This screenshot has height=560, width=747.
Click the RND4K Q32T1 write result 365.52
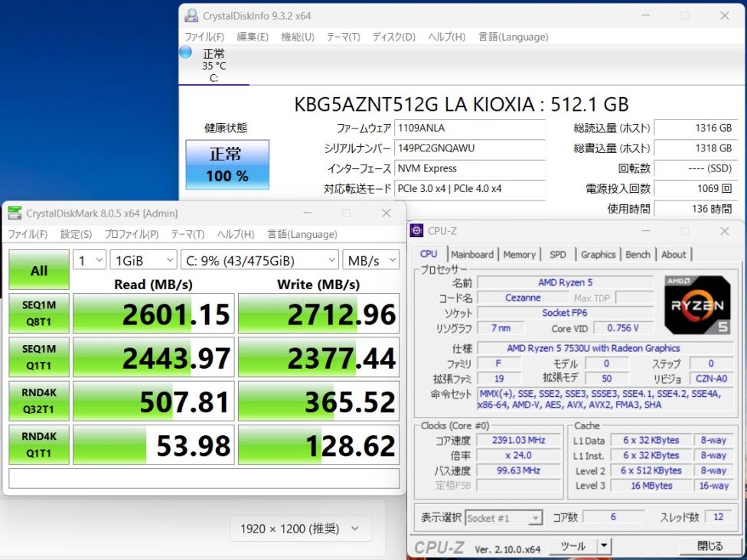(318, 401)
